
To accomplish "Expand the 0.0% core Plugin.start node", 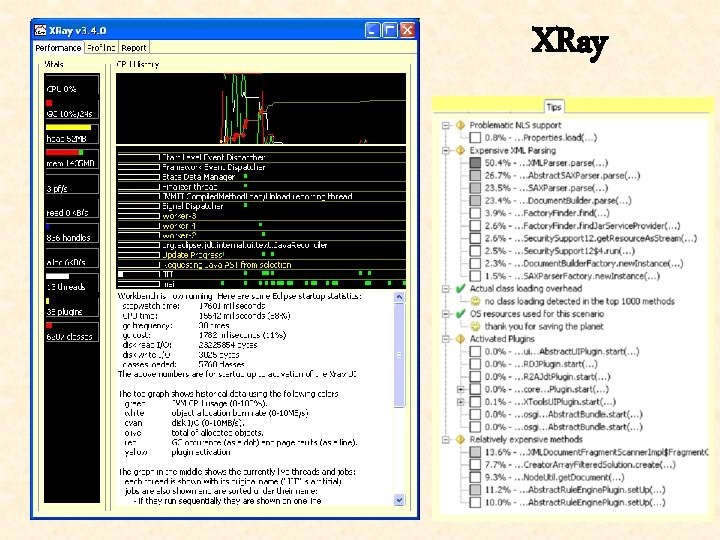I will click(461, 389).
